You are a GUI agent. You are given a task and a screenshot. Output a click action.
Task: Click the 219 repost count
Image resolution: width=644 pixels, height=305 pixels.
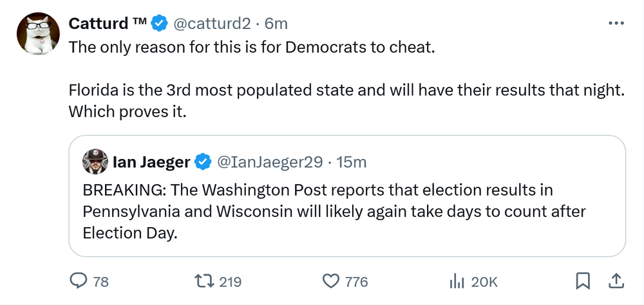[230, 281]
